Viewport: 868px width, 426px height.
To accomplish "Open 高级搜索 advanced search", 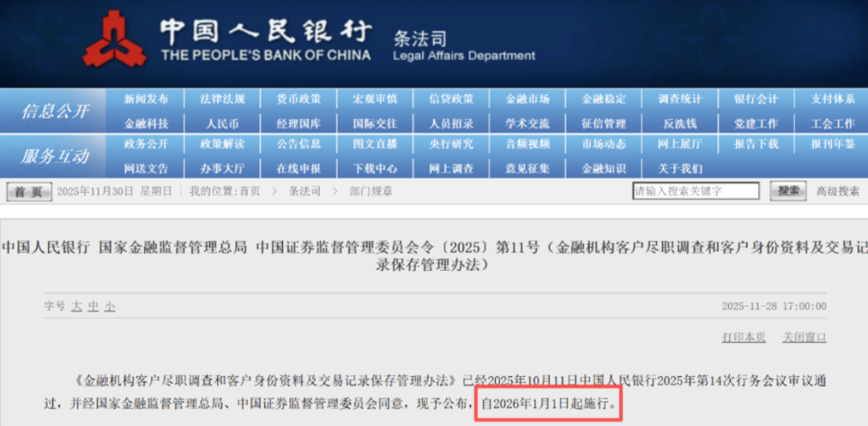I will pyautogui.click(x=837, y=191).
